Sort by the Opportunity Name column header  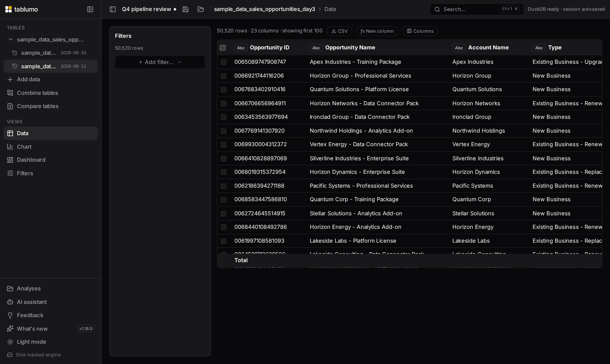coord(350,48)
